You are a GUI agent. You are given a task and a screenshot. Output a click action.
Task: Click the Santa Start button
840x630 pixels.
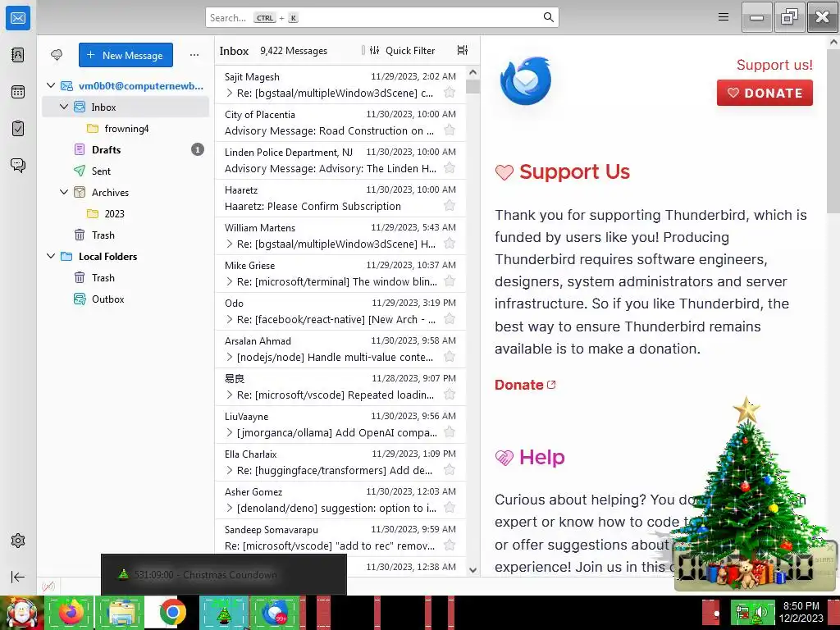coord(21,612)
